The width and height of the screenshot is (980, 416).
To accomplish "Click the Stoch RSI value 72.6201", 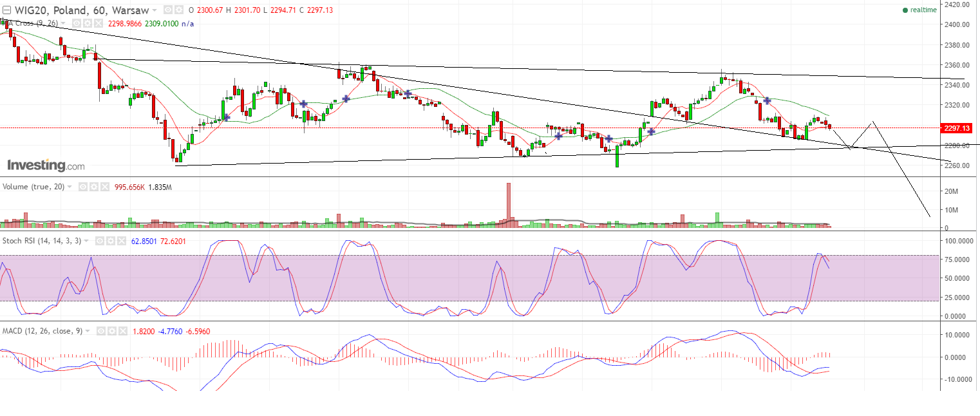I will (174, 241).
